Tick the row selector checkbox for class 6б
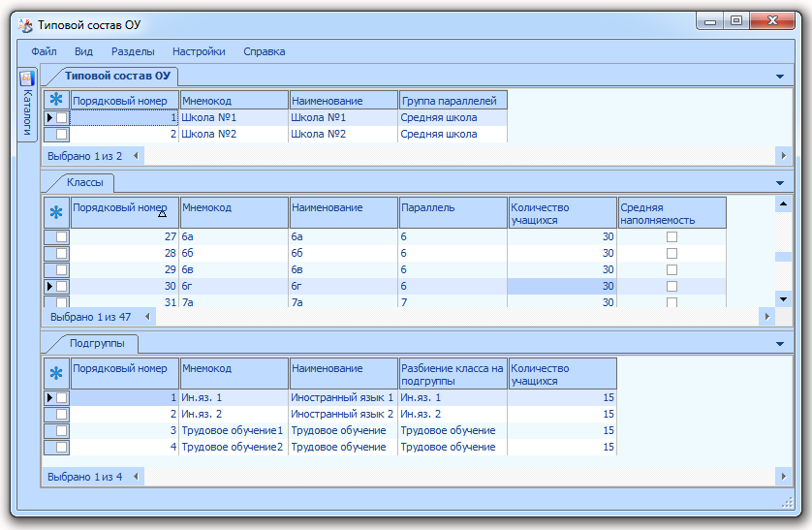 point(62,254)
